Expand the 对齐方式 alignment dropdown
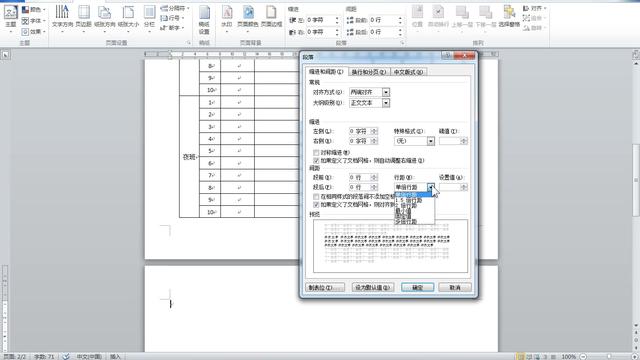The image size is (640, 360). point(386,92)
